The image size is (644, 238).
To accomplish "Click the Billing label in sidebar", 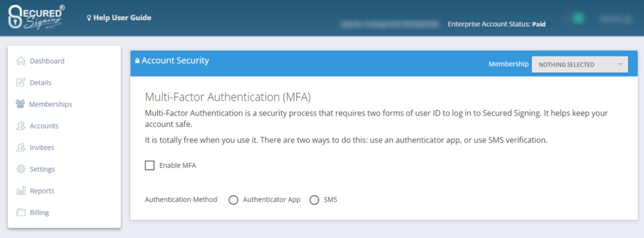I will click(x=40, y=212).
